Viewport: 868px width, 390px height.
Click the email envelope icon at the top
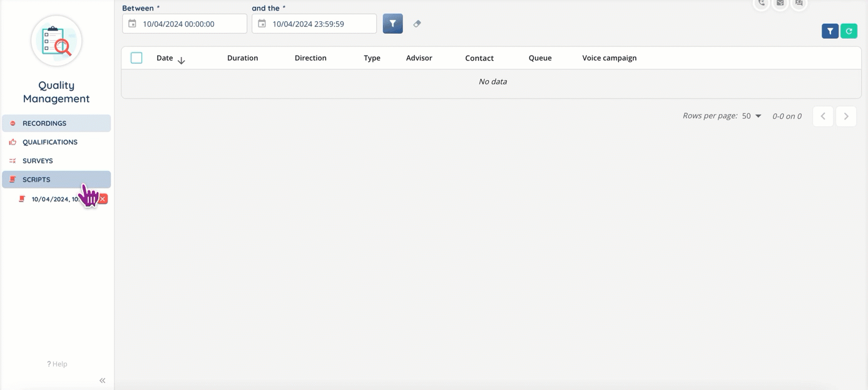pos(780,3)
